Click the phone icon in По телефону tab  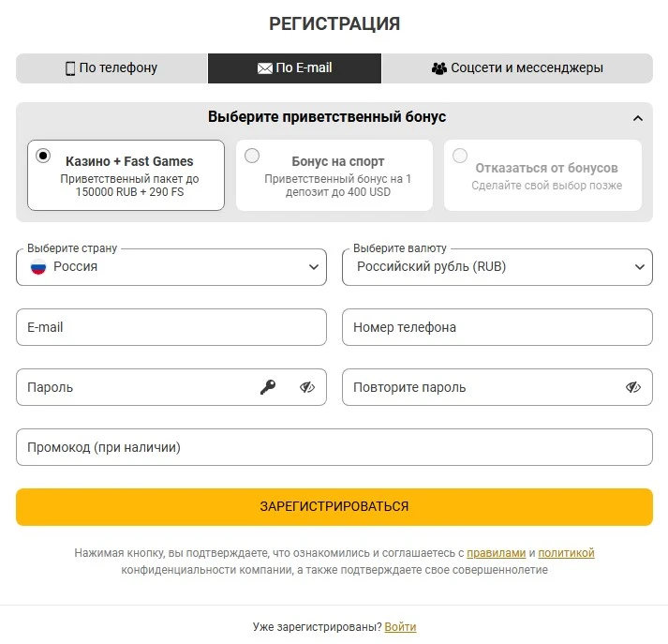(70, 68)
